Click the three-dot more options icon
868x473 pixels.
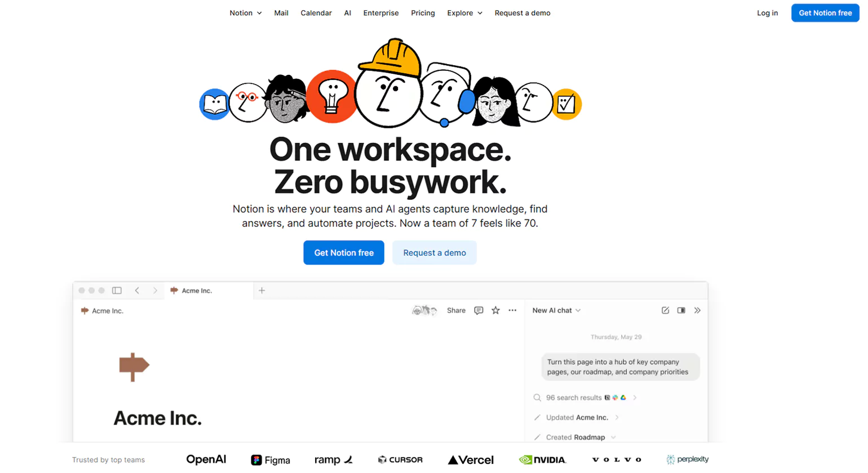(x=512, y=310)
